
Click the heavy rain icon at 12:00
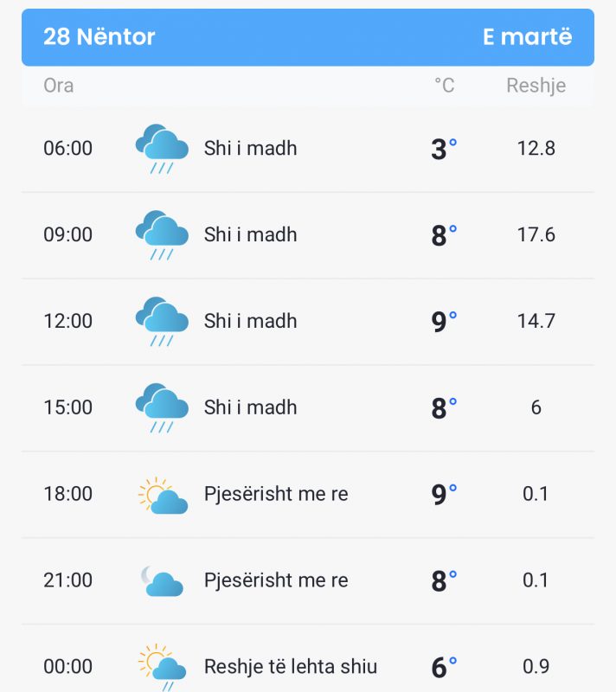click(x=162, y=322)
